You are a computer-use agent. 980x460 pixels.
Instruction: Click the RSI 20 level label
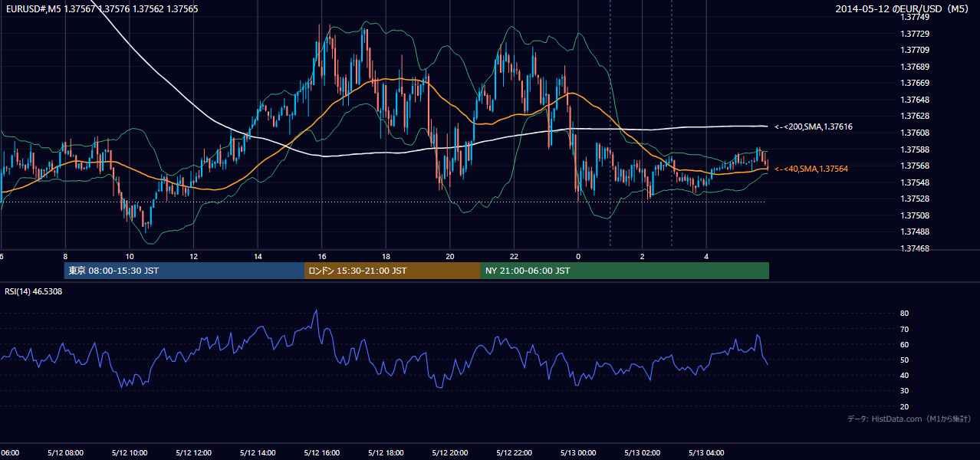coord(904,406)
